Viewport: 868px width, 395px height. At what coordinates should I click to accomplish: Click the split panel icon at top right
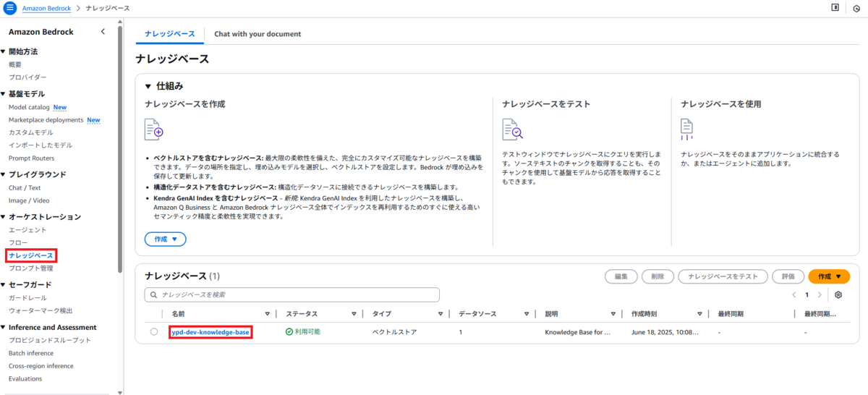[835, 7]
